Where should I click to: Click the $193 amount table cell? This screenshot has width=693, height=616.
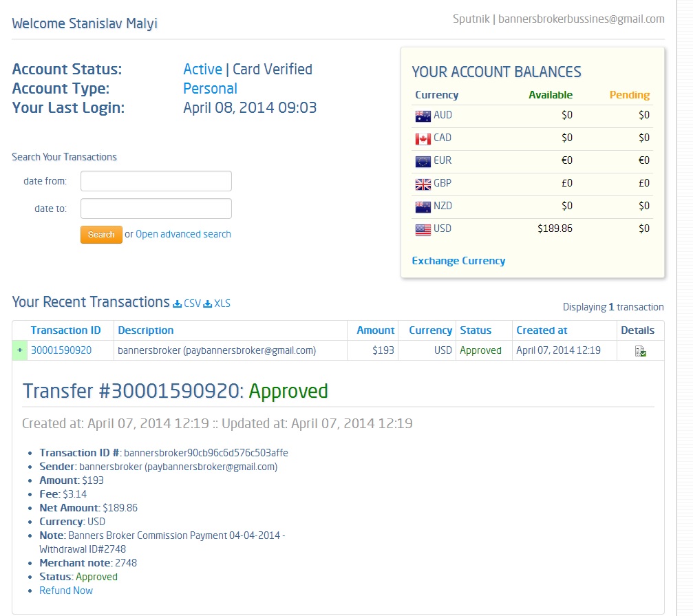click(372, 350)
